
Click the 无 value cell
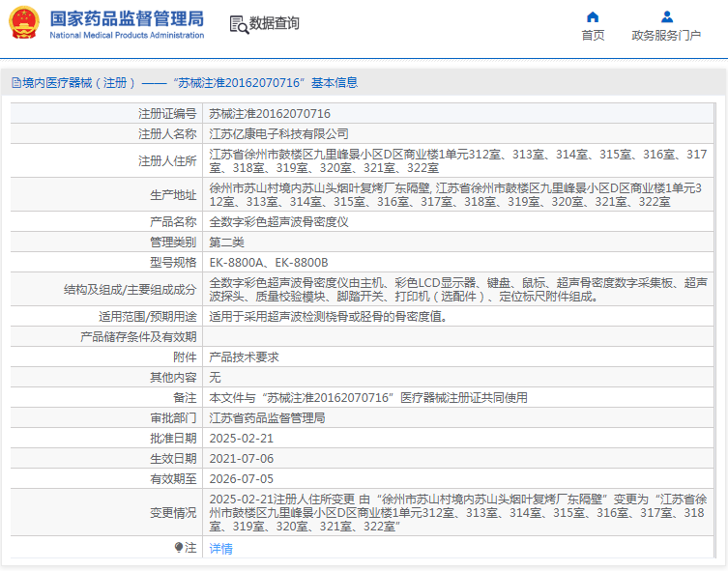458,377
